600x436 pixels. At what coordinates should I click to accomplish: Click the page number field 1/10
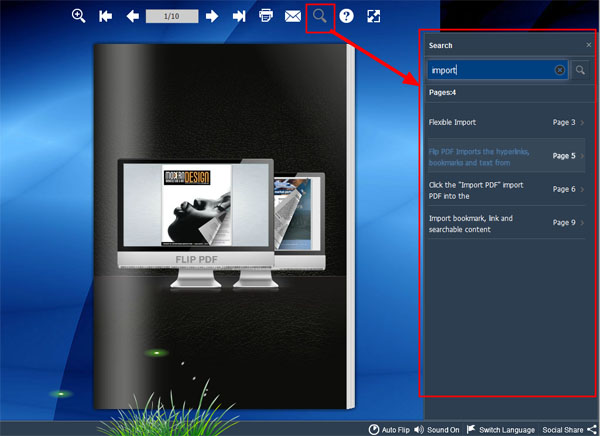[x=172, y=16]
